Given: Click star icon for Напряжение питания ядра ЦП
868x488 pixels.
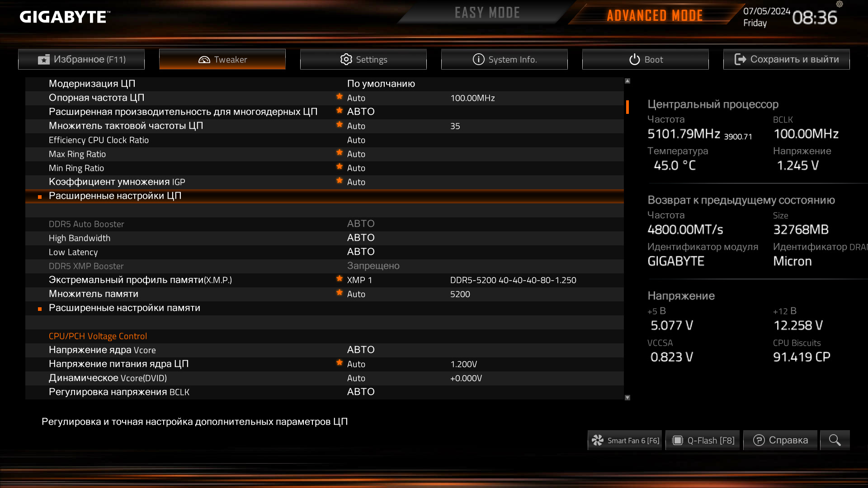Looking at the screenshot, I should 340,363.
